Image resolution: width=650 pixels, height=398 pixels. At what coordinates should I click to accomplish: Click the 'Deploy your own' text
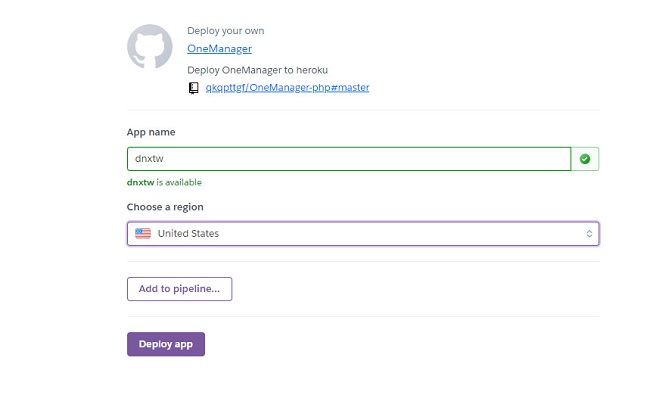[x=226, y=31]
